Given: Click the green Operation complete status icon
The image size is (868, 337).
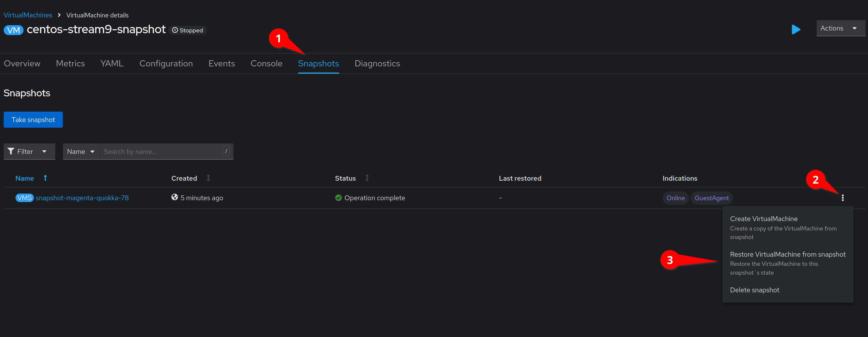Looking at the screenshot, I should (338, 198).
